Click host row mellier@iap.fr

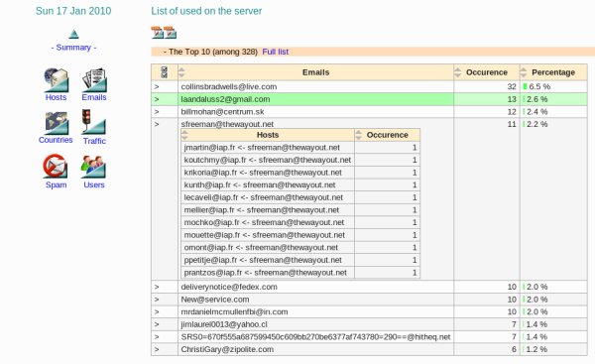pos(300,210)
